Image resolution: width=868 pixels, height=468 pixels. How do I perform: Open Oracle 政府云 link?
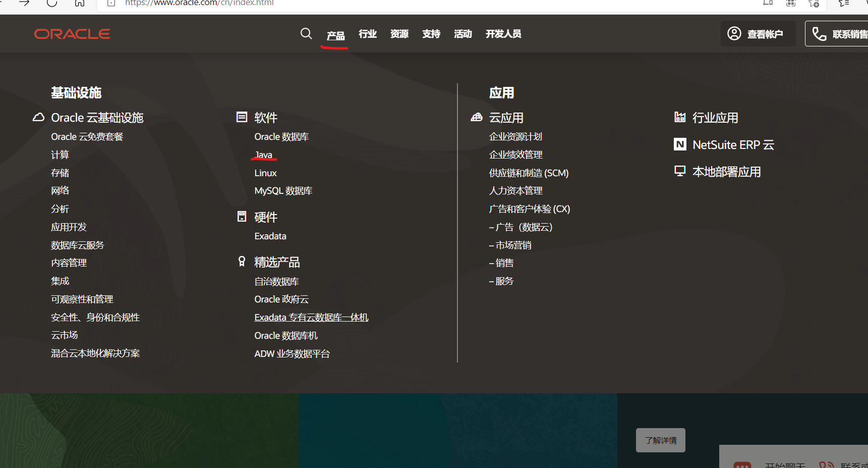[281, 299]
